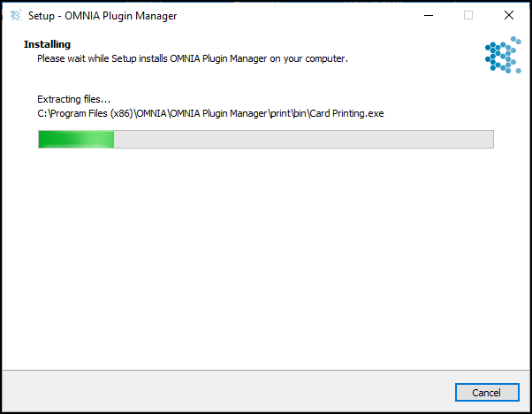Screen dimensions: 532x414
Task: Click the greyed-out maximize window button
Action: tap(468, 15)
